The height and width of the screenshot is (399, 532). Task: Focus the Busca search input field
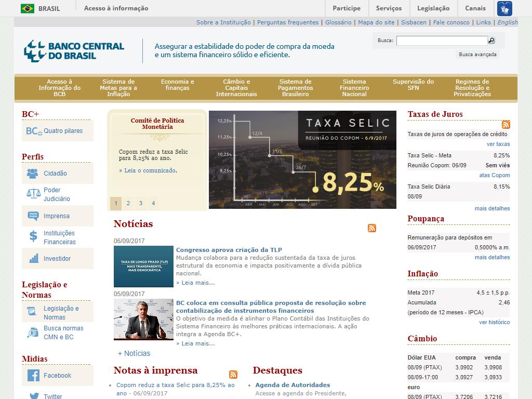coord(442,41)
